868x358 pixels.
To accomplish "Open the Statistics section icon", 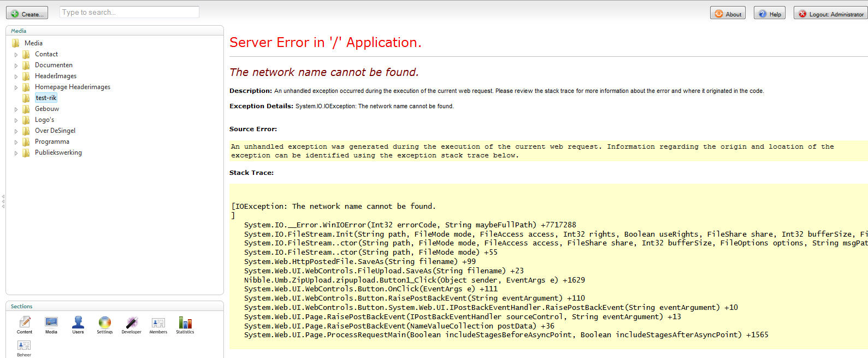I will click(185, 323).
